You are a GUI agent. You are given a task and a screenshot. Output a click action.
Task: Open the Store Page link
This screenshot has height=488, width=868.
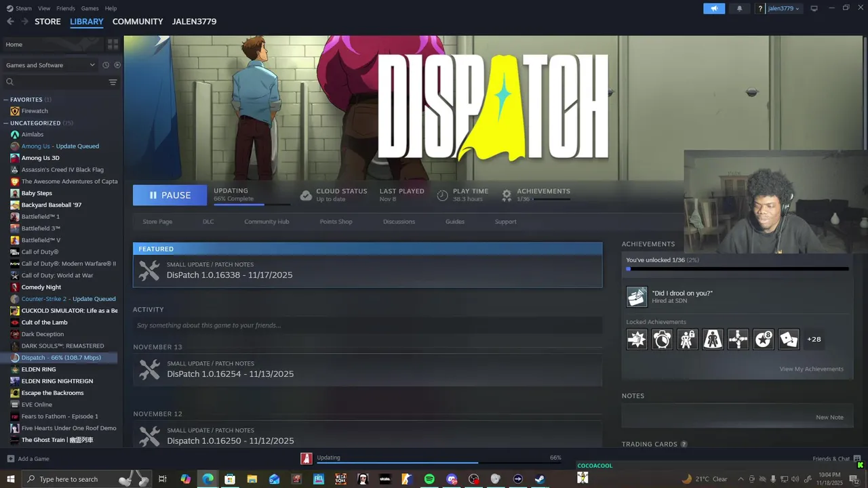coord(157,222)
